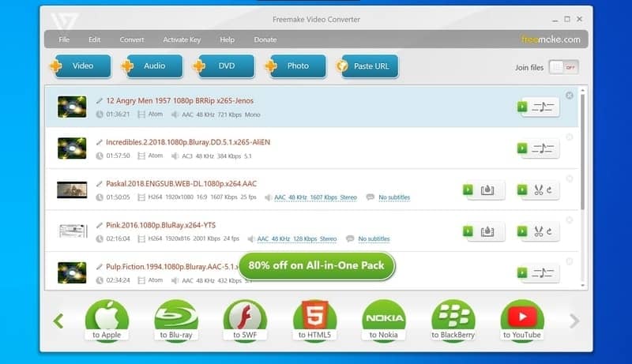Image resolution: width=632 pixels, height=364 pixels.
Task: Rename Paskal 2018 with pencil icon
Action: coord(100,184)
